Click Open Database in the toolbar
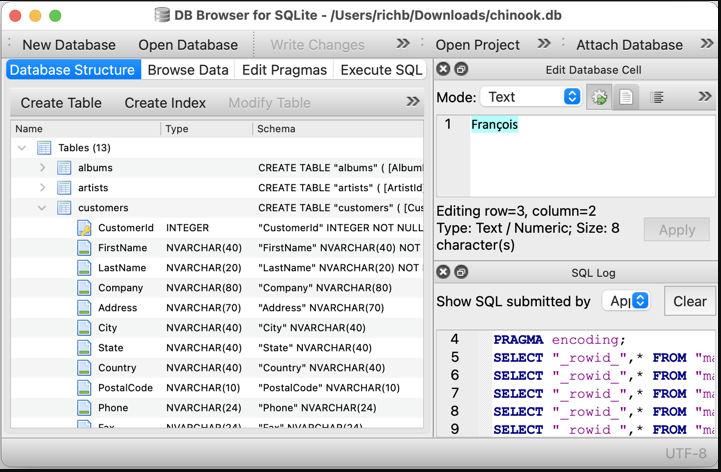 (x=188, y=44)
